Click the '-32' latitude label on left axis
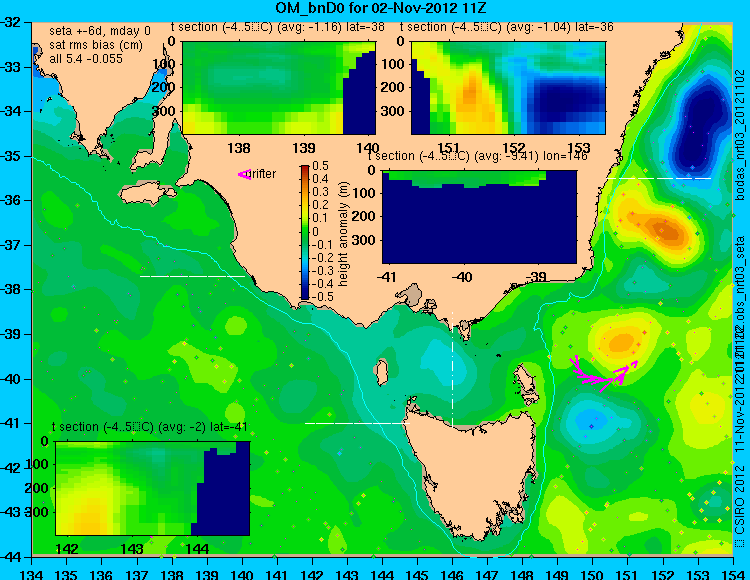Viewport: 750px width, 580px height. pos(12,22)
